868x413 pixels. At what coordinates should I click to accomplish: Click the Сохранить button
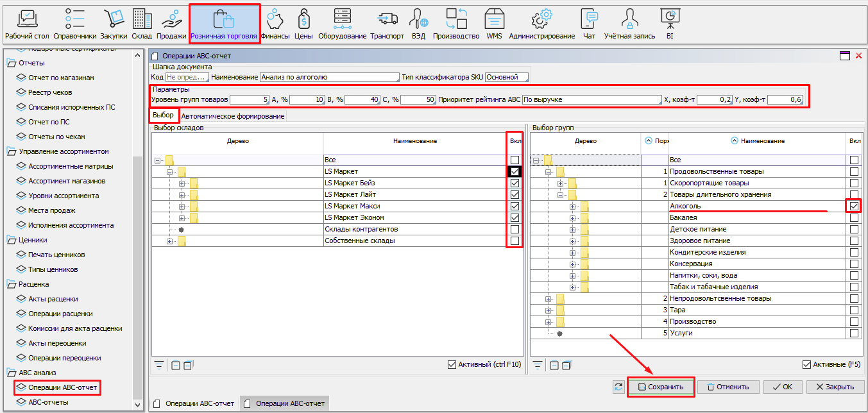[x=661, y=387]
